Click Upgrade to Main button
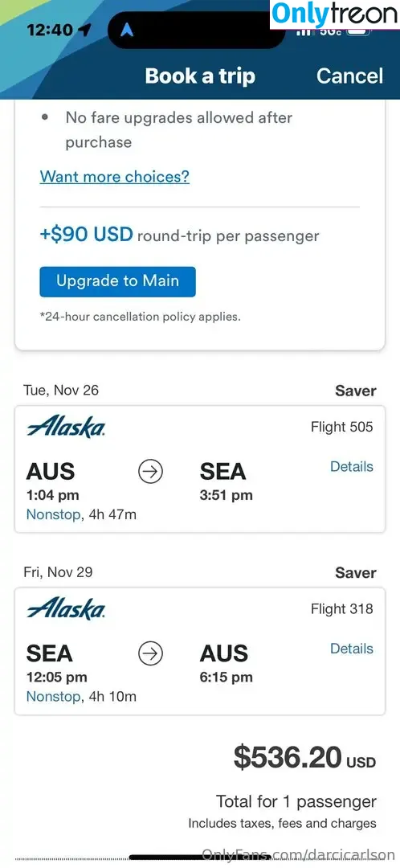This screenshot has width=400, height=868. [x=117, y=281]
